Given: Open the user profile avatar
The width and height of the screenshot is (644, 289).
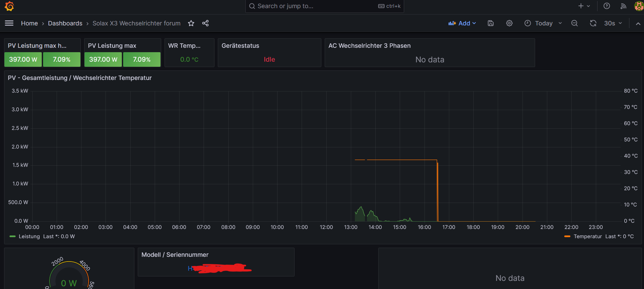Looking at the screenshot, I should coord(639,6).
